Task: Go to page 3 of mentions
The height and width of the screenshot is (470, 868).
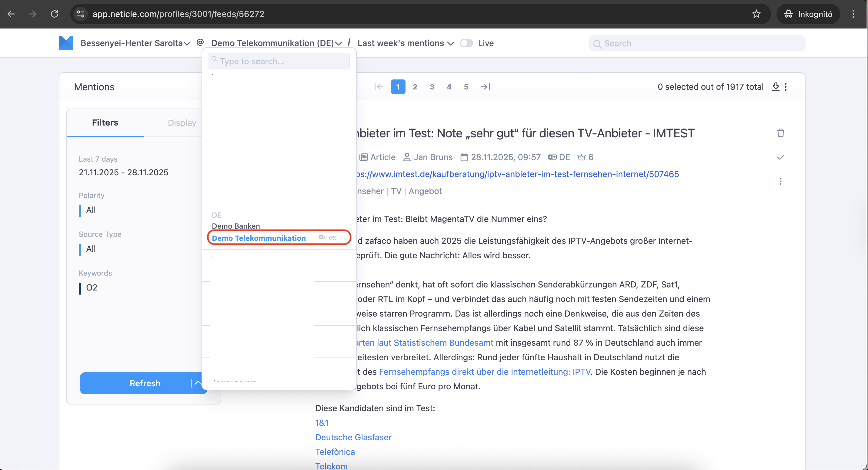Action: point(432,87)
